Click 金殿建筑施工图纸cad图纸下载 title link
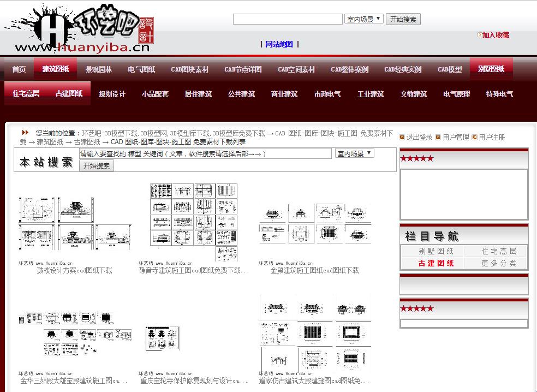Viewport: 537px width, 392px height. (x=314, y=270)
